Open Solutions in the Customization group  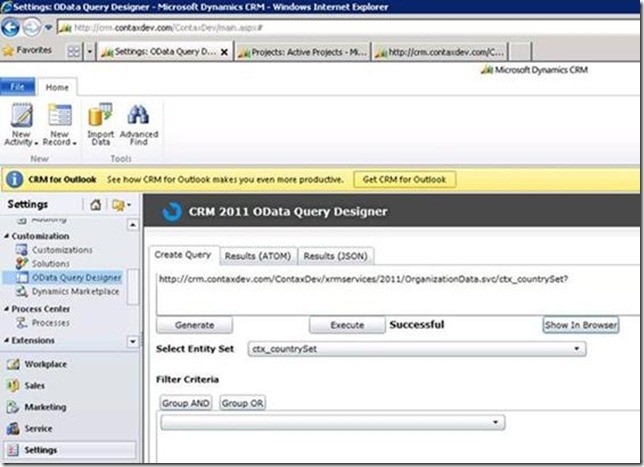coord(51,264)
